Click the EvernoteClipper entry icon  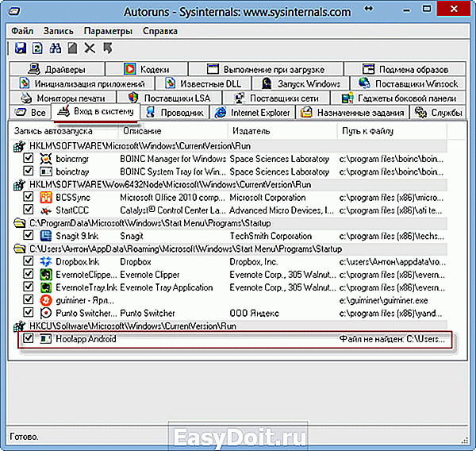[46, 275]
